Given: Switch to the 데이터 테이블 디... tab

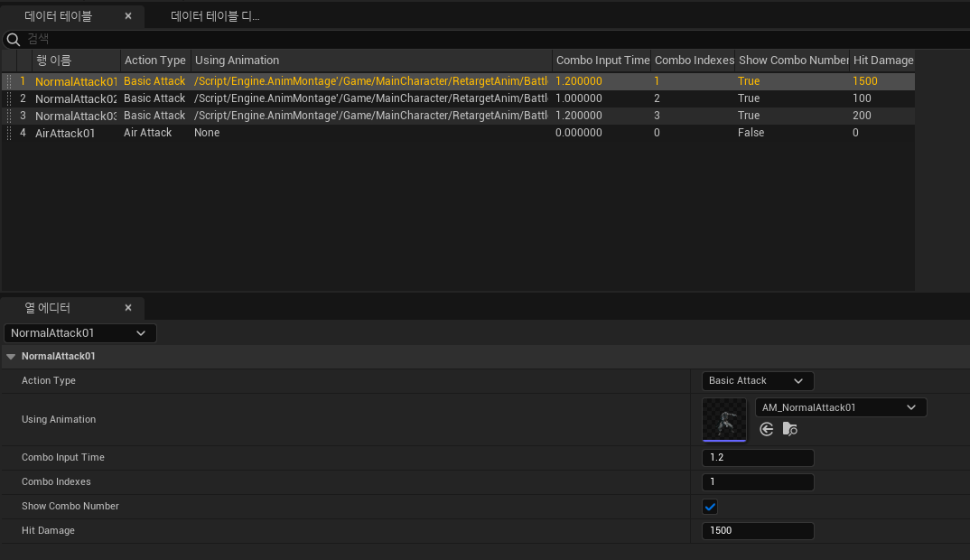Looking at the screenshot, I should click(215, 16).
